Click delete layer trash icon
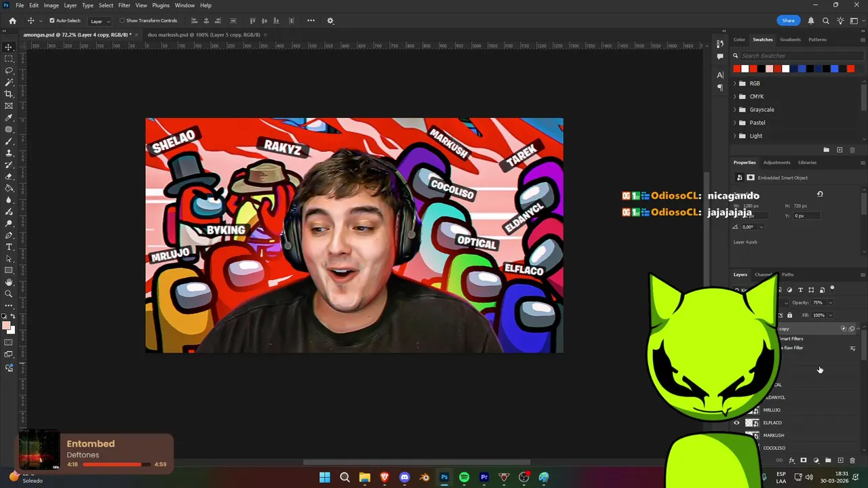This screenshot has height=488, width=868. (x=853, y=460)
